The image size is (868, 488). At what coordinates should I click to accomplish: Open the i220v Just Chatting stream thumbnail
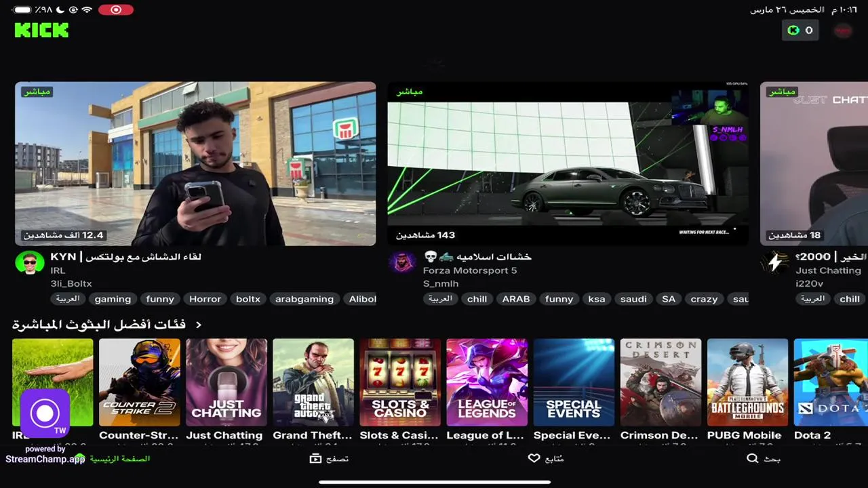click(x=814, y=163)
